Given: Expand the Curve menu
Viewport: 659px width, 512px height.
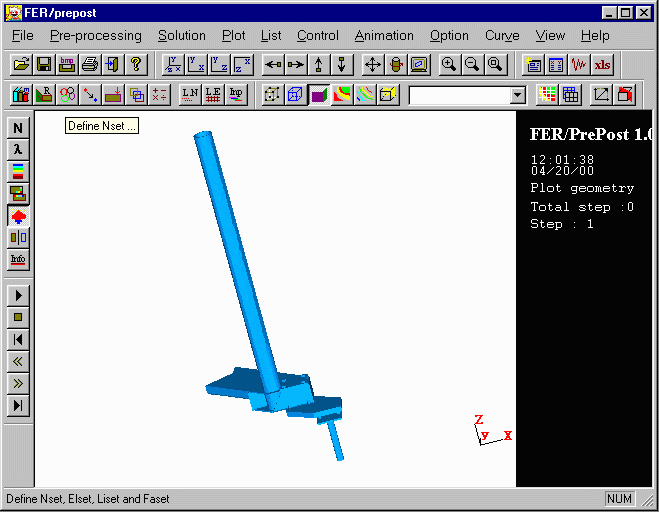Looking at the screenshot, I should 502,35.
